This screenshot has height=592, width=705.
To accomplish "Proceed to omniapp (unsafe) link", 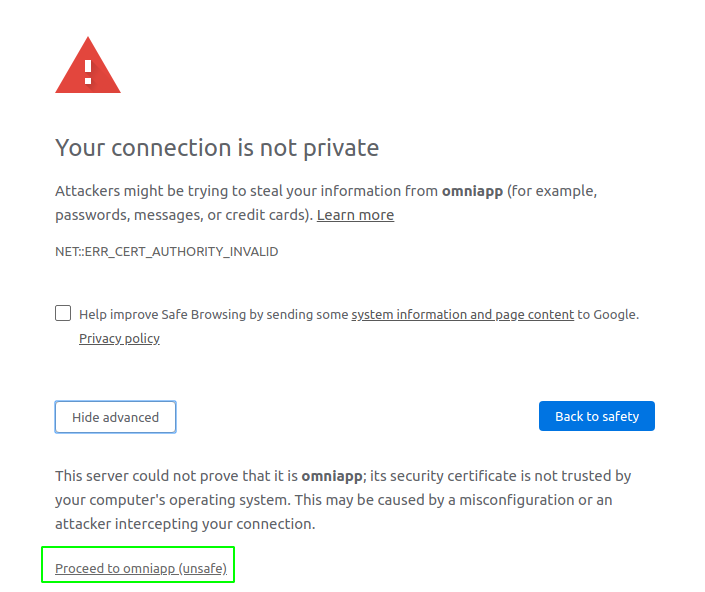I will pyautogui.click(x=141, y=568).
